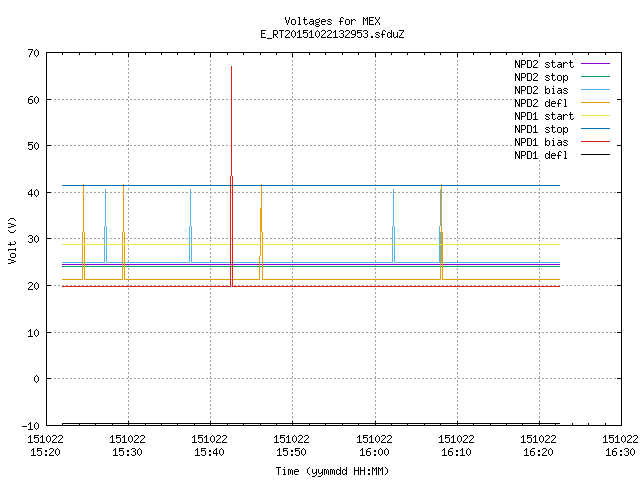Click the 'NPD2 start' legend label
640x480 pixels.
pos(544,64)
